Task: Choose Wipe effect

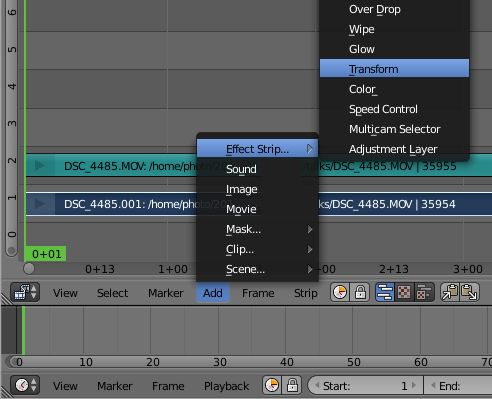Action: click(394, 29)
